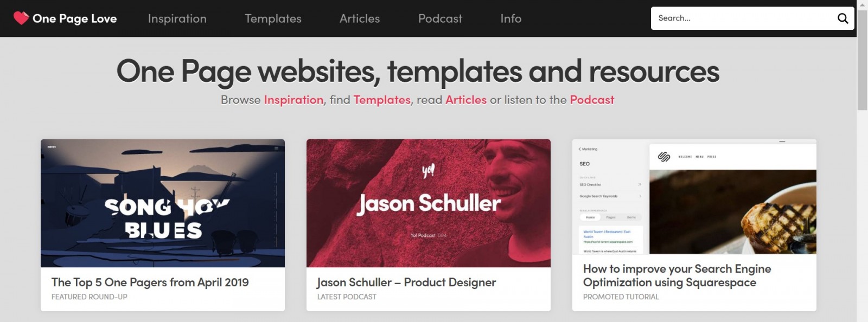868x322 pixels.
Task: Follow the pink Inspiration link in subtitle
Action: (x=293, y=100)
